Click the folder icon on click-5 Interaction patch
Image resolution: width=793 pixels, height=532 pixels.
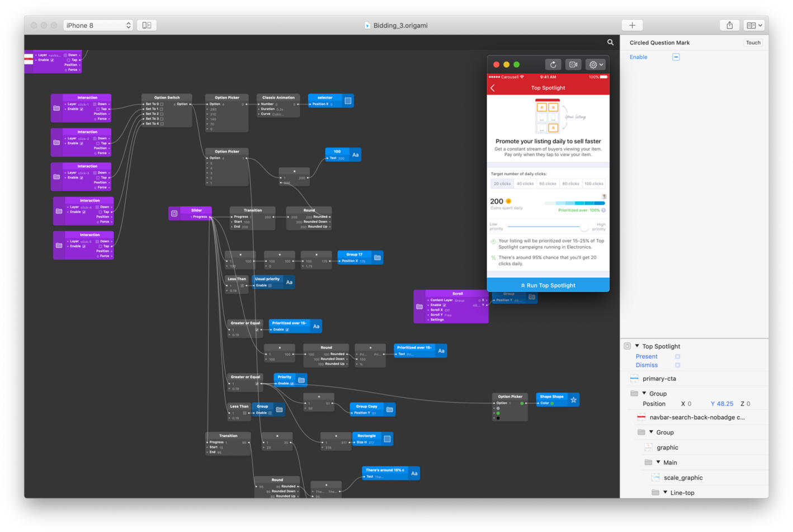(59, 246)
